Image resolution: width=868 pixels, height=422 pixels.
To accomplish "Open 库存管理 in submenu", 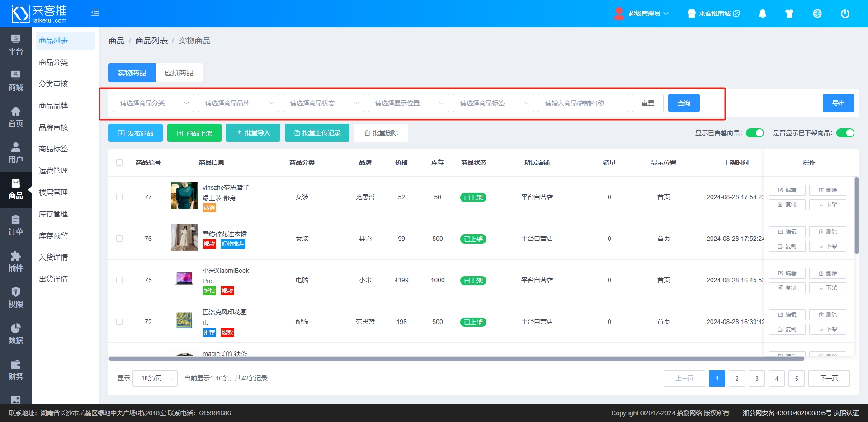I will pos(53,214).
